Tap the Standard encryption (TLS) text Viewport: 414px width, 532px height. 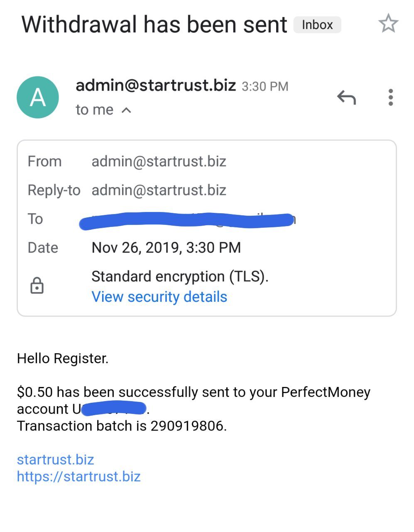click(x=180, y=276)
